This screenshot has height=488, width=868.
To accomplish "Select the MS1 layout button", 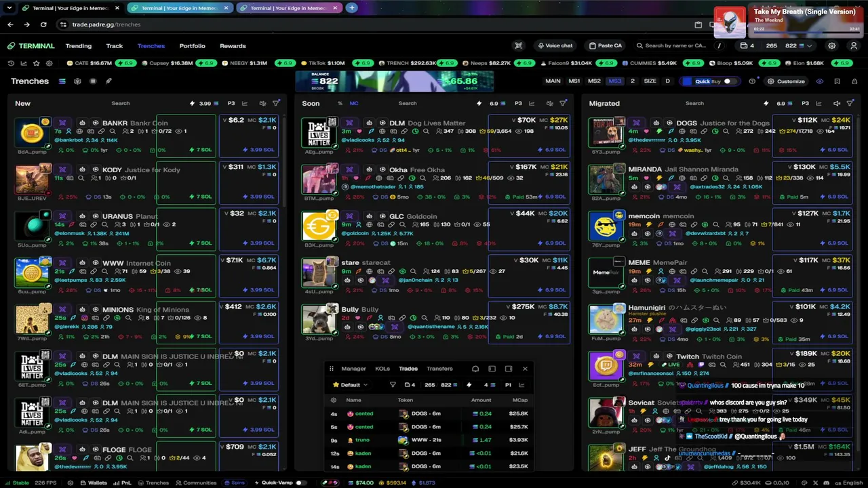I will click(x=574, y=81).
